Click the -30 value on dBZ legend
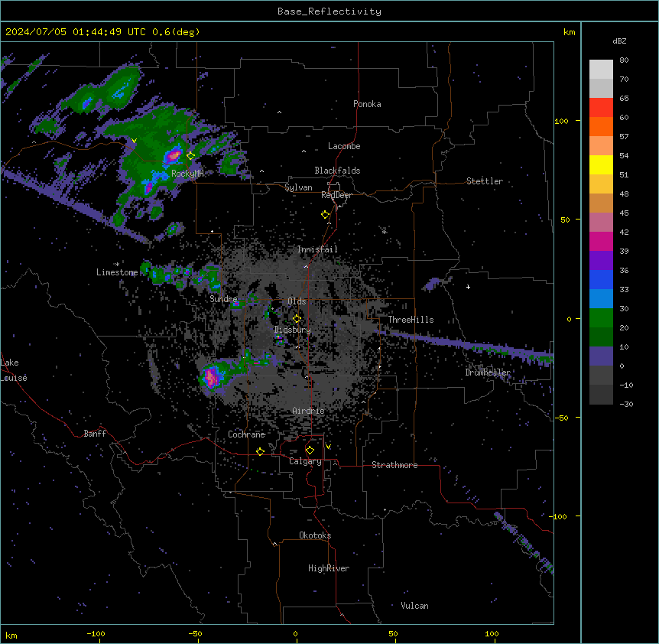Viewport: 659px width, 644px height. pos(626,405)
